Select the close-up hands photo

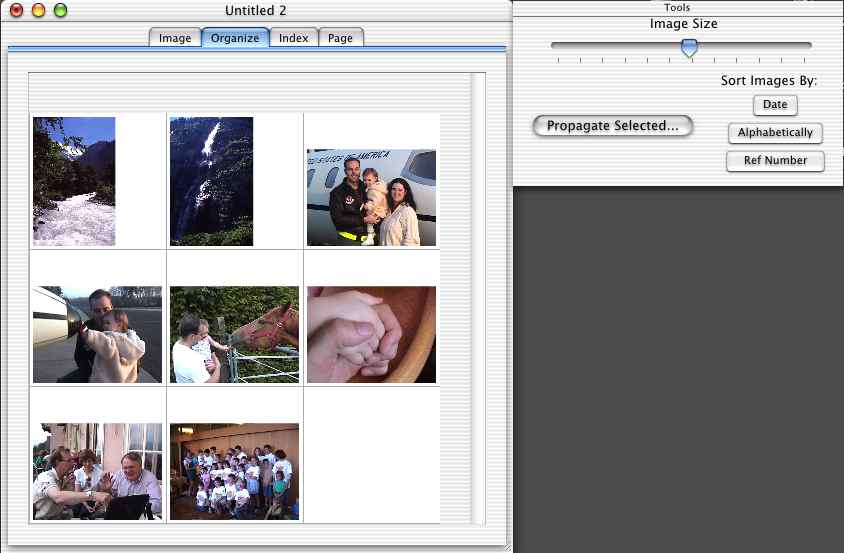(371, 335)
